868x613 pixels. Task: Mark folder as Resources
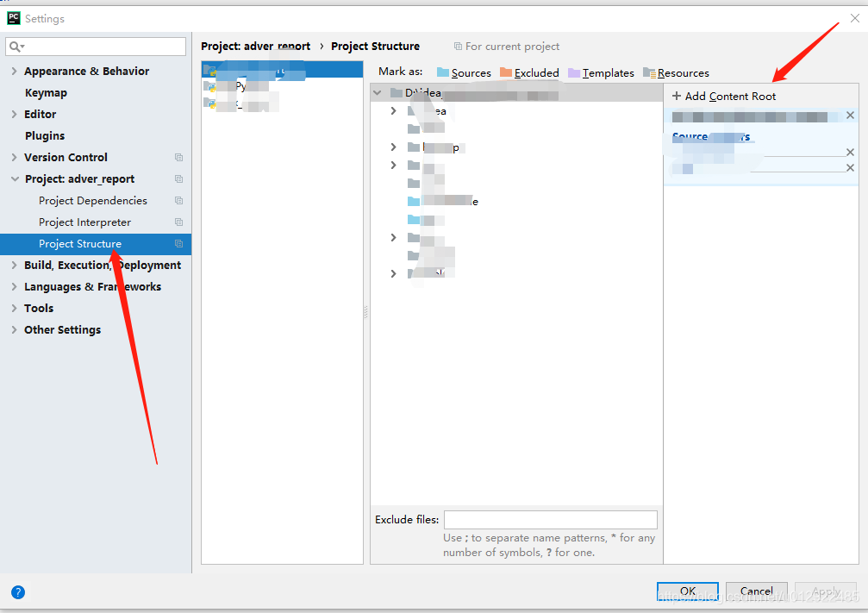click(676, 72)
